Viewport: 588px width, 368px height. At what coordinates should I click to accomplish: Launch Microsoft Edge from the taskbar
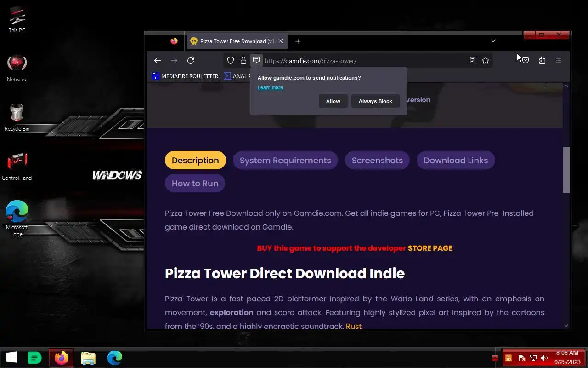point(115,357)
